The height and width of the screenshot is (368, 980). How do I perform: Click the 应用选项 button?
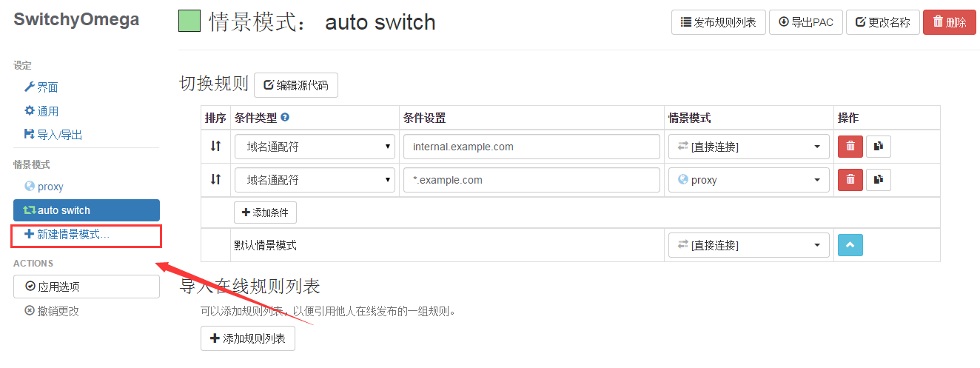point(87,287)
